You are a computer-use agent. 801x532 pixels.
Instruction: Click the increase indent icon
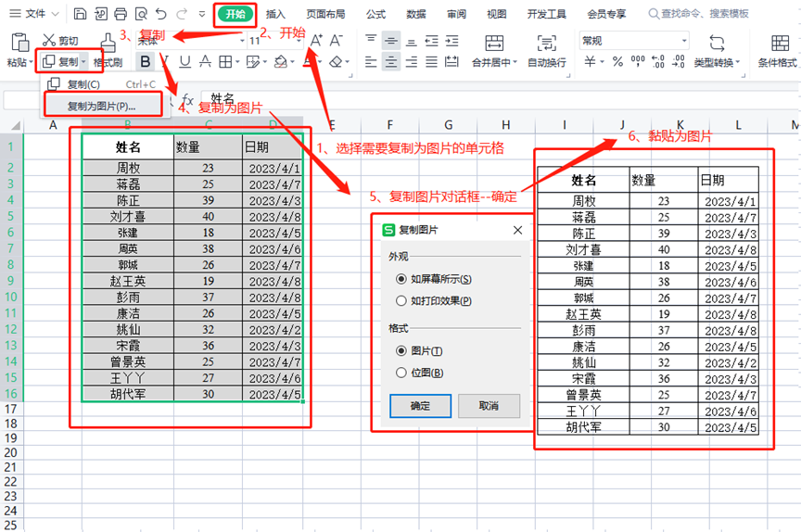coord(451,41)
